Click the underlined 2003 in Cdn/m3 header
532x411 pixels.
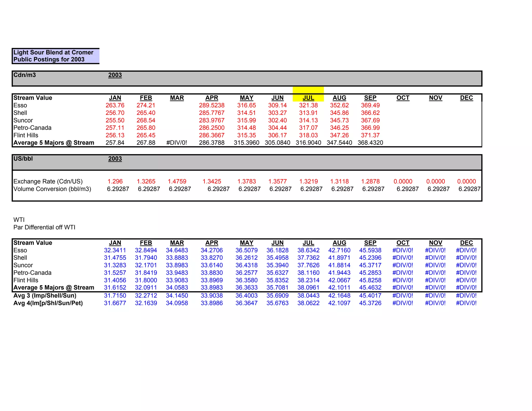tap(115, 75)
